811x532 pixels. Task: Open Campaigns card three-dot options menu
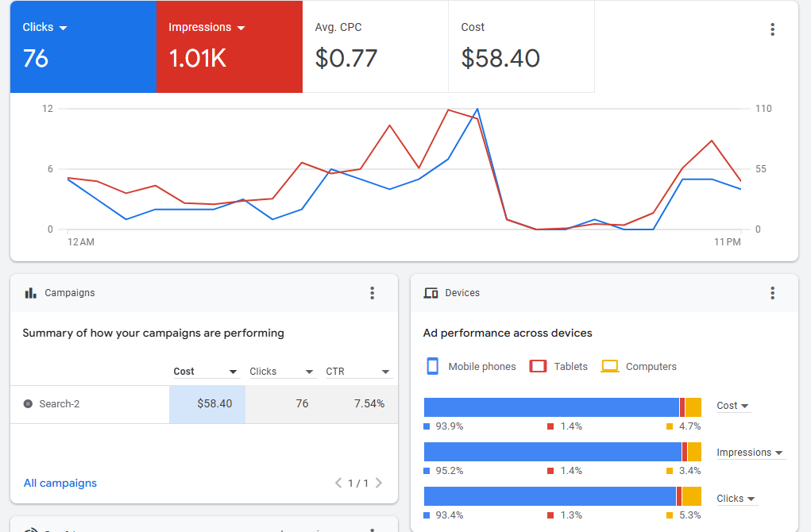pyautogui.click(x=372, y=293)
